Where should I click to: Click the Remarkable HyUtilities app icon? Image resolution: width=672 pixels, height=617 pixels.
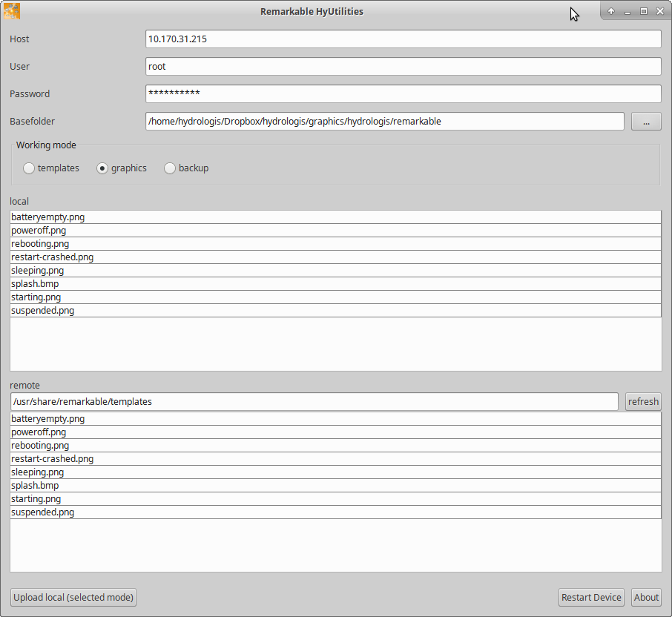pyautogui.click(x=12, y=11)
